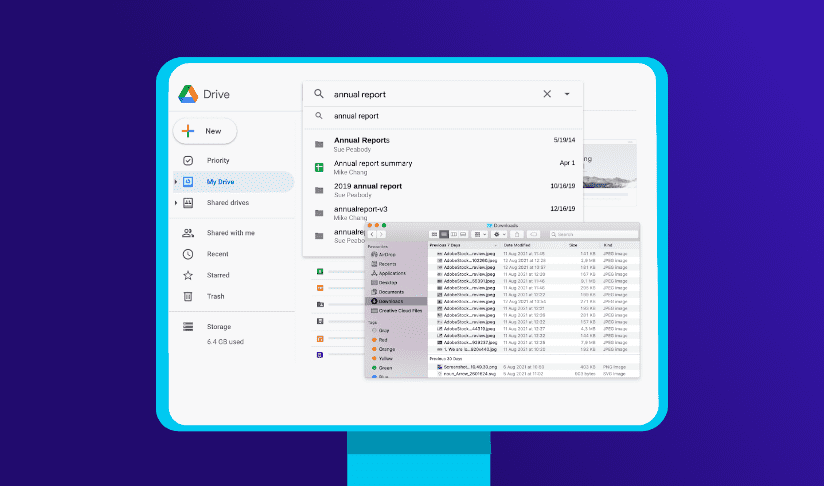824x486 pixels.
Task: Click the Google Drive logo
Action: tap(187, 94)
